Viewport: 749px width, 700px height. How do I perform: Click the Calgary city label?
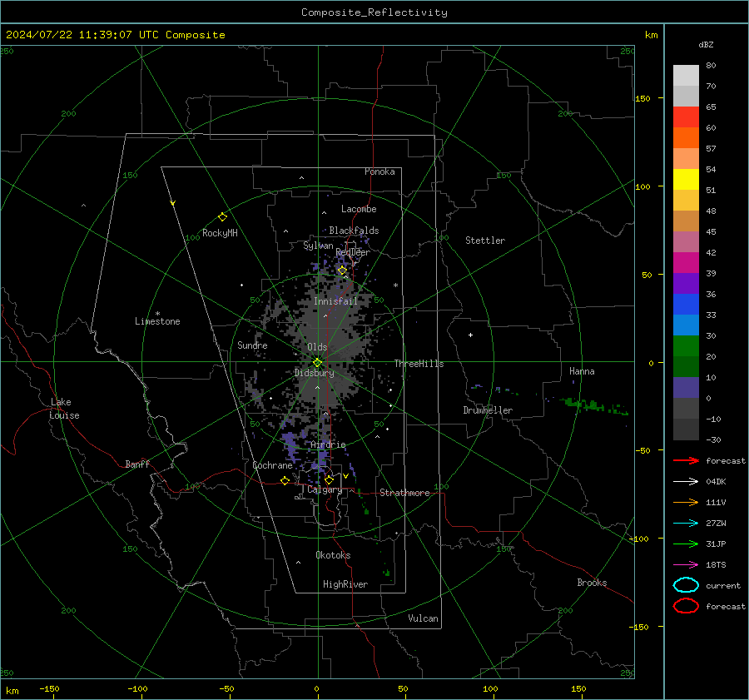pyautogui.click(x=325, y=489)
